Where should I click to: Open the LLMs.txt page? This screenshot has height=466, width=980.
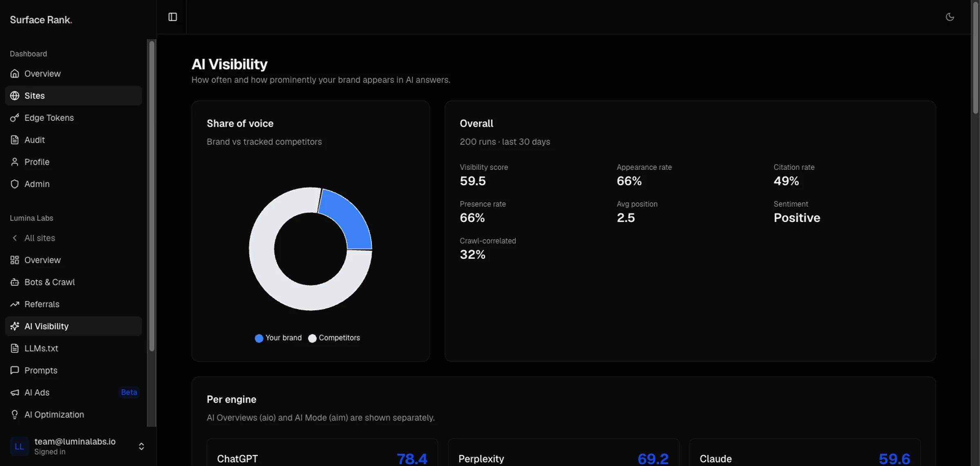click(73, 348)
